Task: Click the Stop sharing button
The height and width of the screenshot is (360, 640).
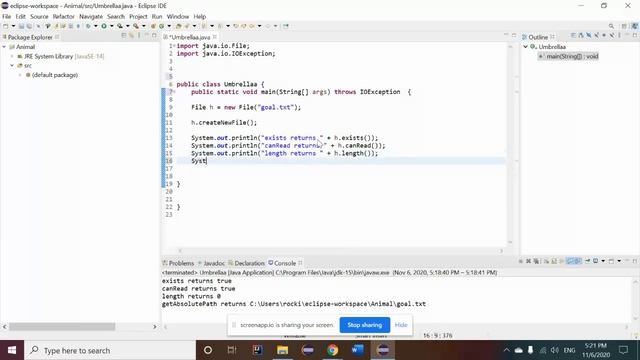Action: coord(364,325)
